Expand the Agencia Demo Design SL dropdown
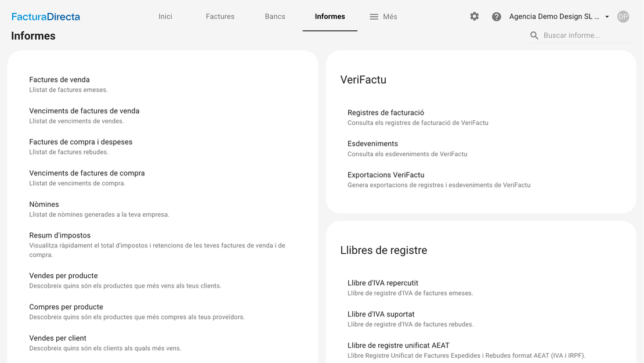Viewport: 644px width, 363px height. tap(607, 17)
